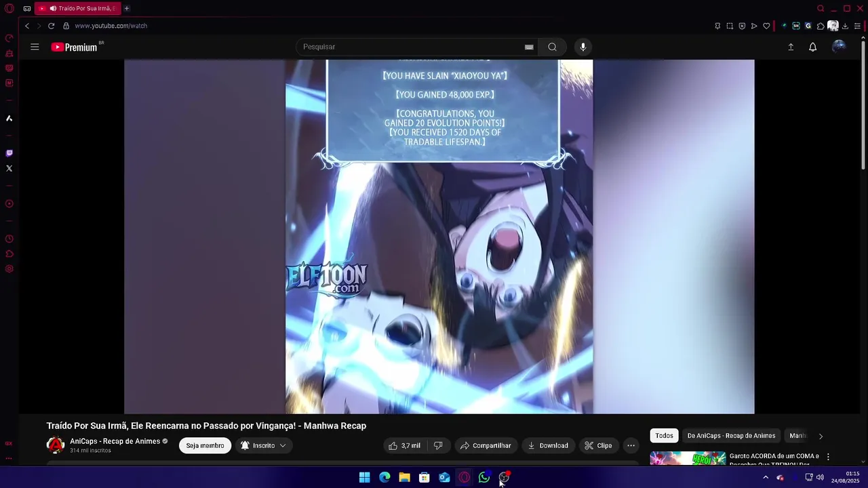Open File Explorer from taskbar
Image resolution: width=868 pixels, height=488 pixels.
[x=404, y=477]
